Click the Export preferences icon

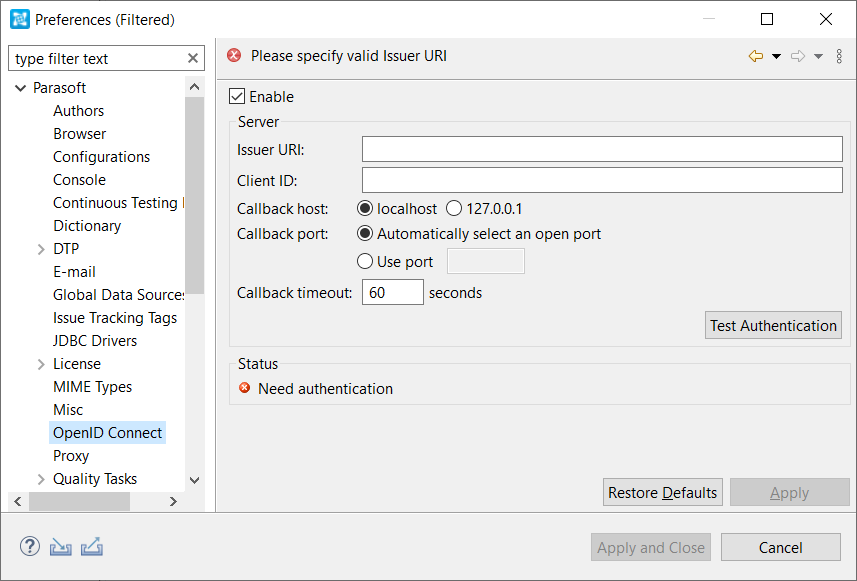(92, 547)
